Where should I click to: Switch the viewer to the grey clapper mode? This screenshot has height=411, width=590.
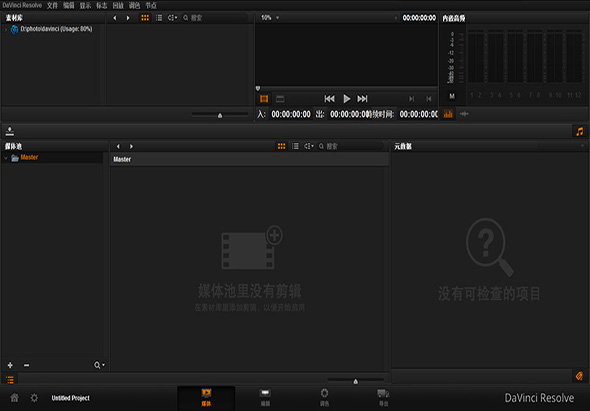[280, 99]
